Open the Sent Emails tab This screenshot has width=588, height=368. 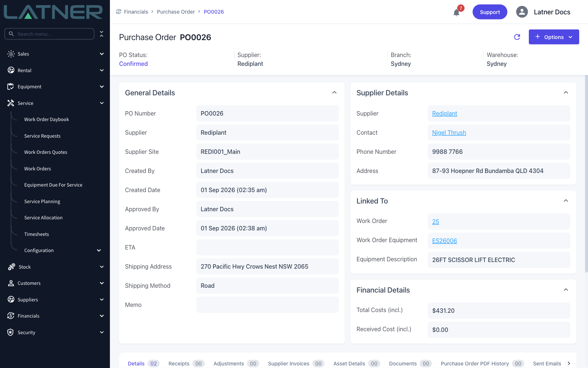547,364
